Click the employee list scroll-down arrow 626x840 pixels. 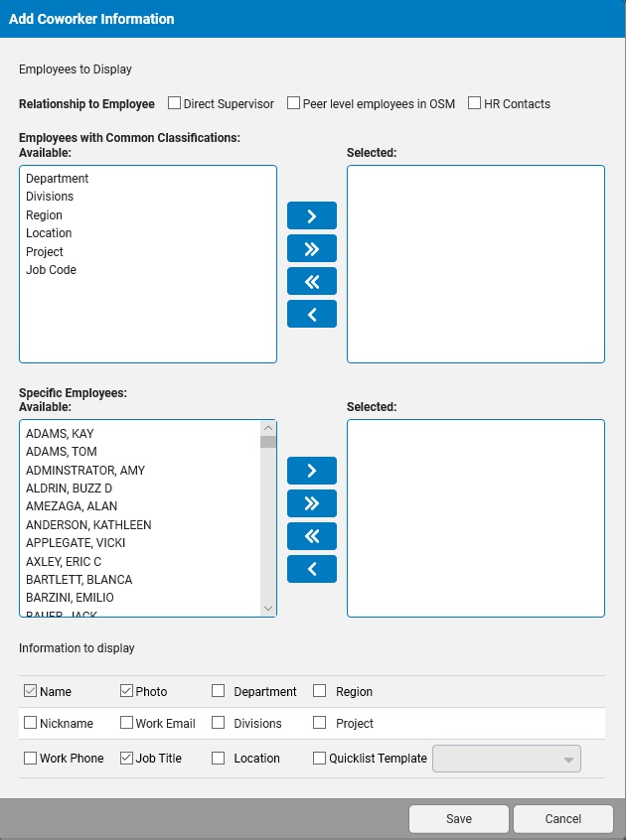click(x=268, y=609)
